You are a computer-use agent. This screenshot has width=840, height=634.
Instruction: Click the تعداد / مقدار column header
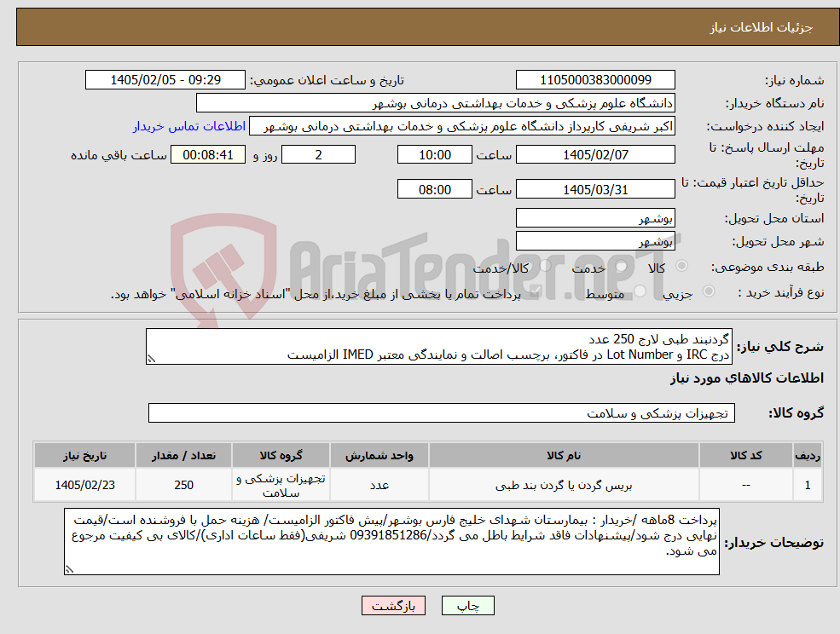click(x=183, y=455)
